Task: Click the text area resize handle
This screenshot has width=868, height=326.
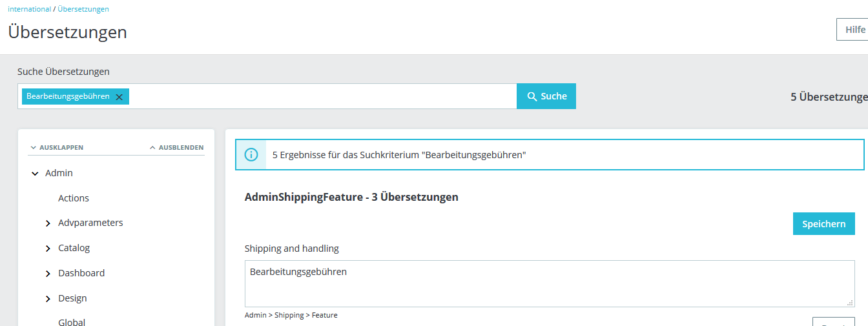Action: pos(850,302)
